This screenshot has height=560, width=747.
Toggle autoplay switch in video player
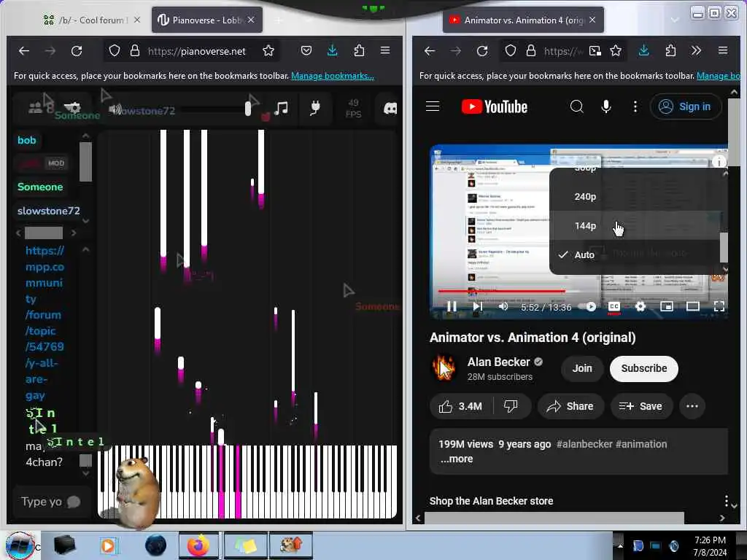tap(587, 307)
